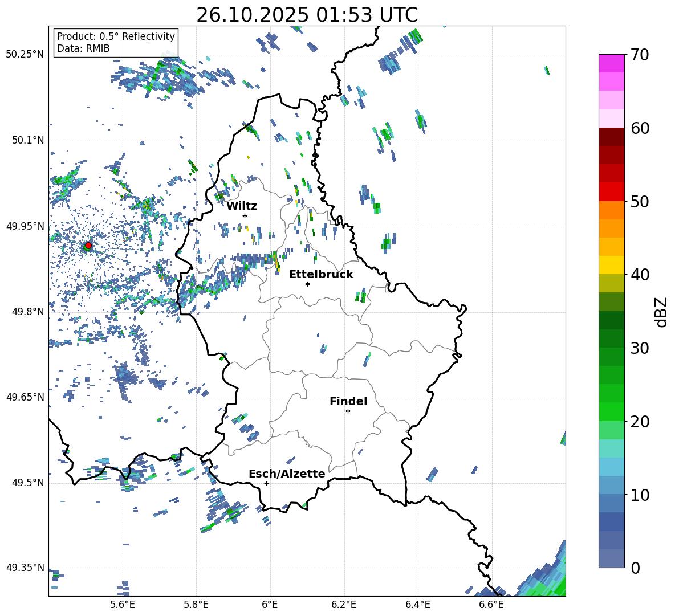This screenshot has width=675, height=616.
Task: Click the Wiltz location cross marker
Action: pos(245,216)
